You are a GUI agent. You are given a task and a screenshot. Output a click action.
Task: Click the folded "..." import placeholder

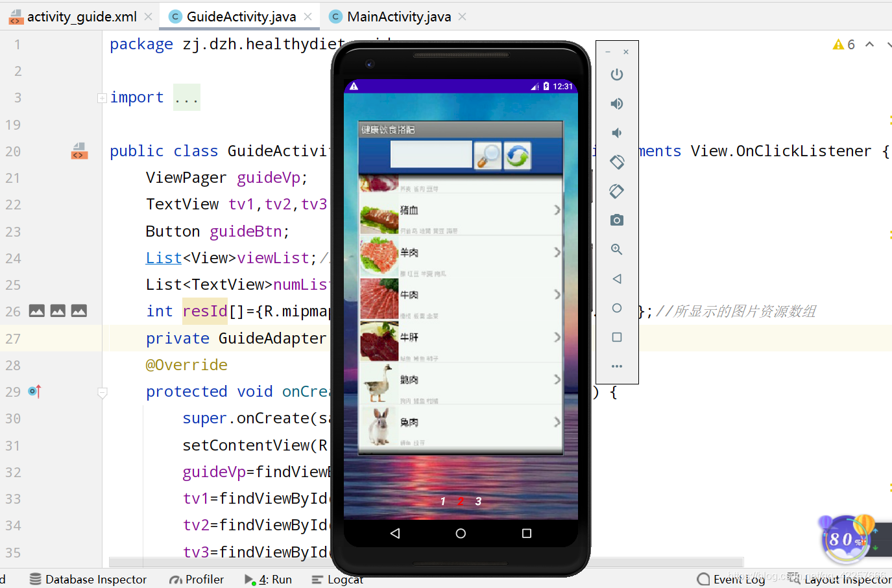point(187,98)
